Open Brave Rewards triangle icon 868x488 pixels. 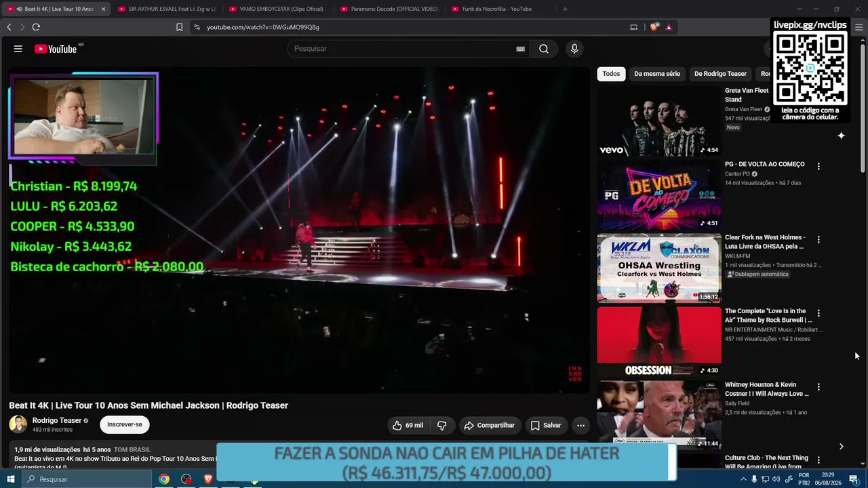(x=669, y=27)
